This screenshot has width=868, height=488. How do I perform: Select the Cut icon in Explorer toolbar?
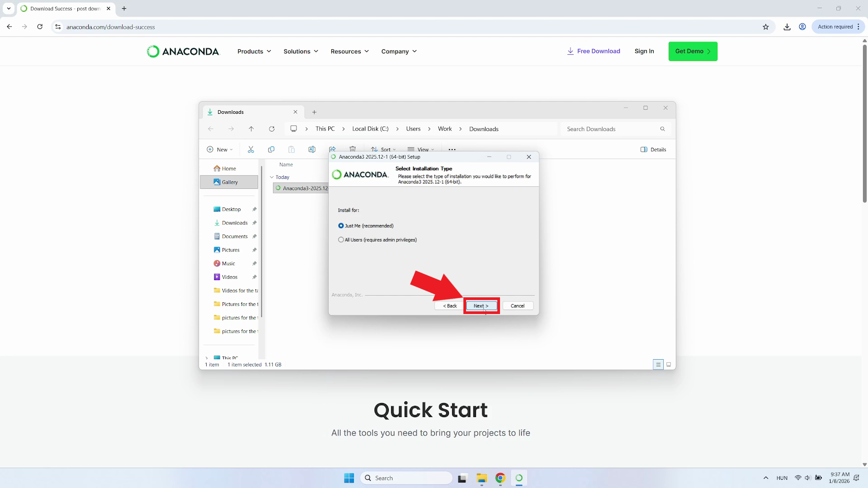point(251,150)
